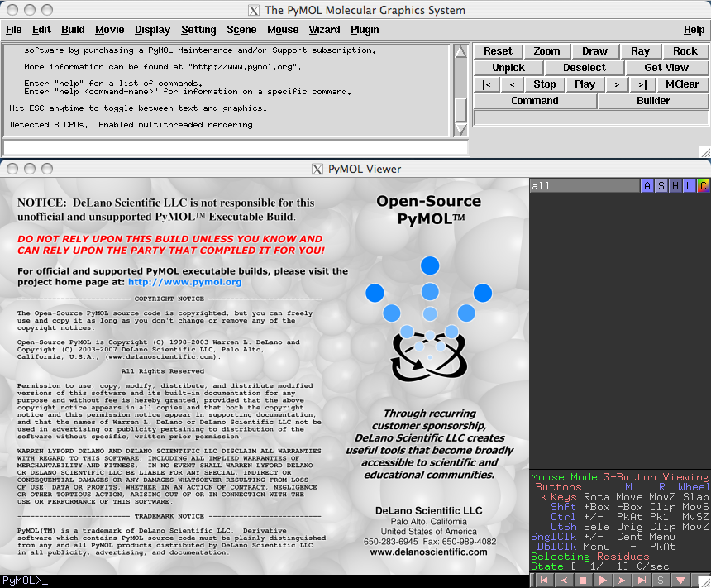
Task: Toggle the sequence viewer S button
Action: point(661,581)
